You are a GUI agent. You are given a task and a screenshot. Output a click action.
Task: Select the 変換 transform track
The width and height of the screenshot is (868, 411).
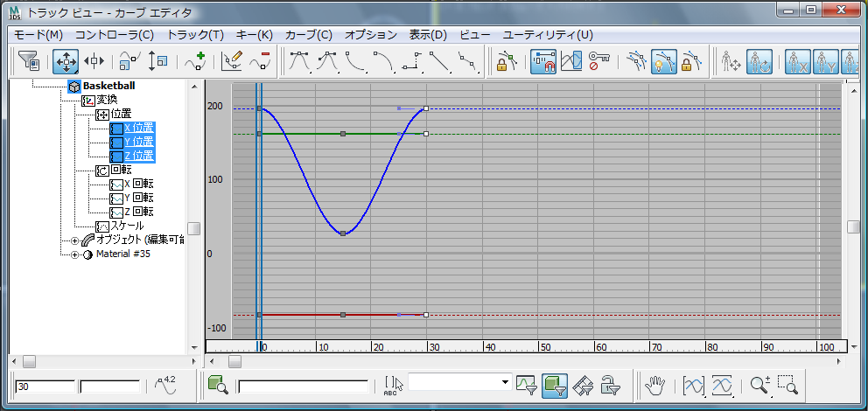pos(106,100)
